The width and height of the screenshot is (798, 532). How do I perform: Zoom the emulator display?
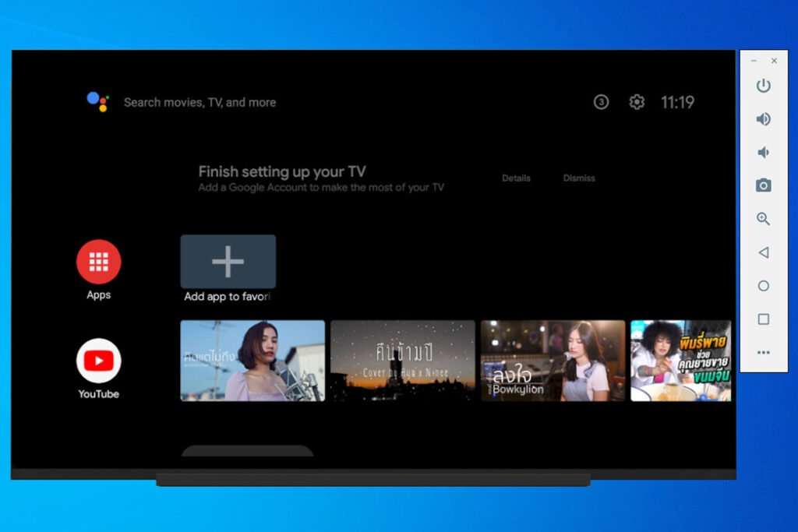point(762,219)
